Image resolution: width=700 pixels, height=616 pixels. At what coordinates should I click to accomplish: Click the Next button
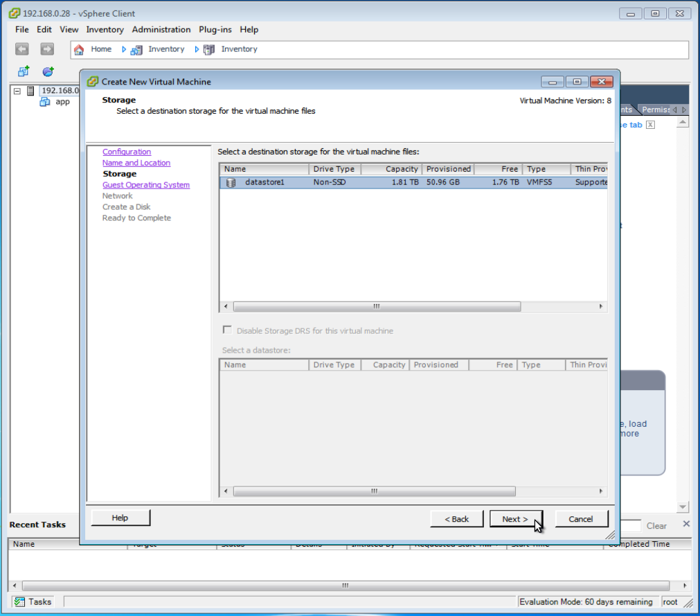[516, 518]
